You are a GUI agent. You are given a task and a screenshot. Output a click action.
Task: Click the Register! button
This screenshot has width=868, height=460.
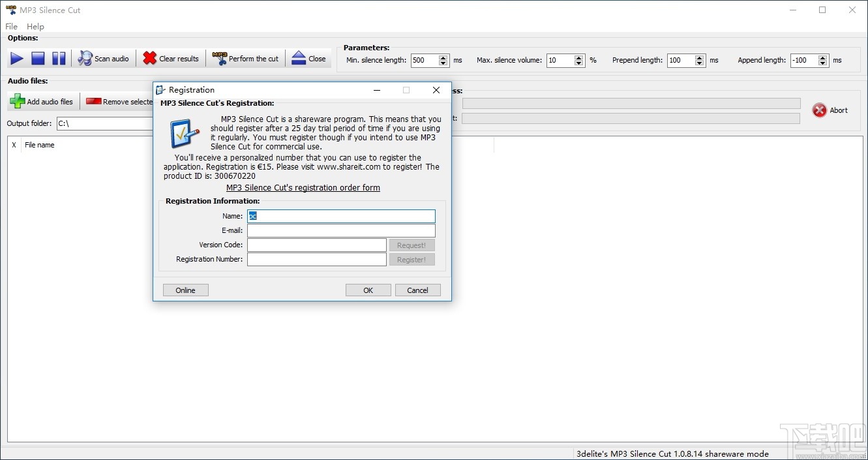pos(412,260)
